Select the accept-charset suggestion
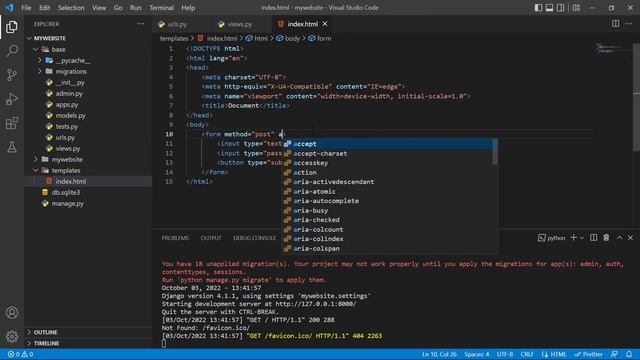Viewport: 640px width, 360px height. point(388,153)
